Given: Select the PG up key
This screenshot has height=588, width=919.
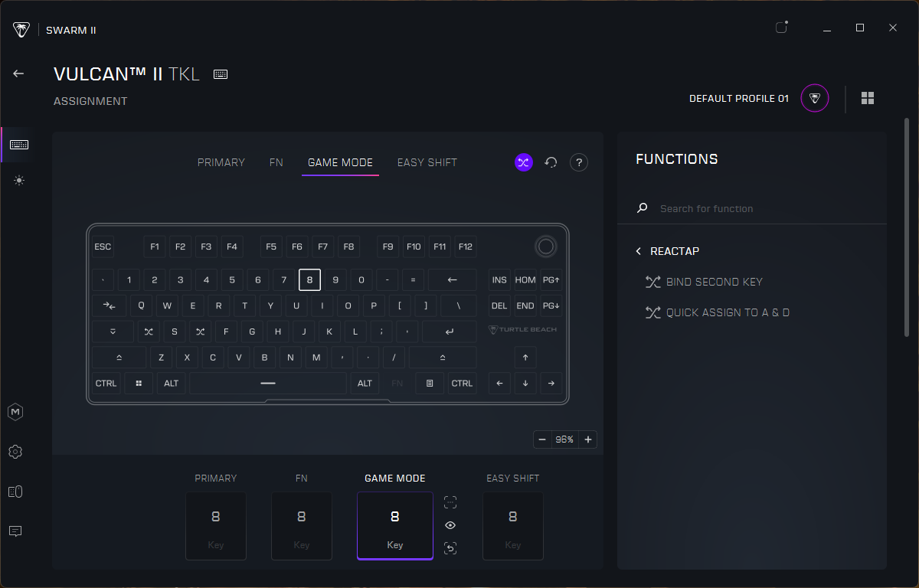Looking at the screenshot, I should (551, 279).
